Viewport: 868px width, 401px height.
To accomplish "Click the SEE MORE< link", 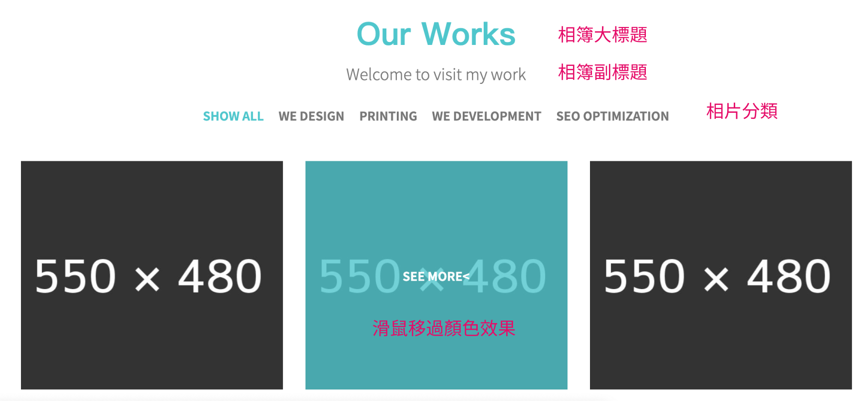I will (x=436, y=277).
